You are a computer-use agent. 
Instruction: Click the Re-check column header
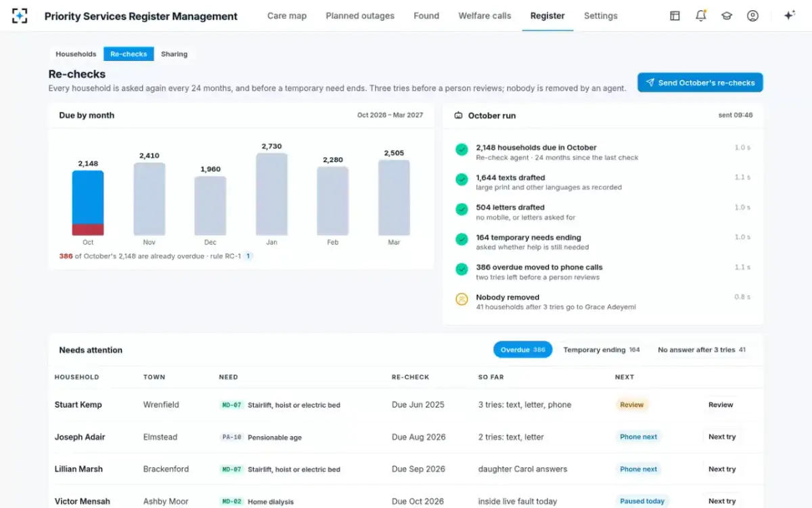pos(411,377)
